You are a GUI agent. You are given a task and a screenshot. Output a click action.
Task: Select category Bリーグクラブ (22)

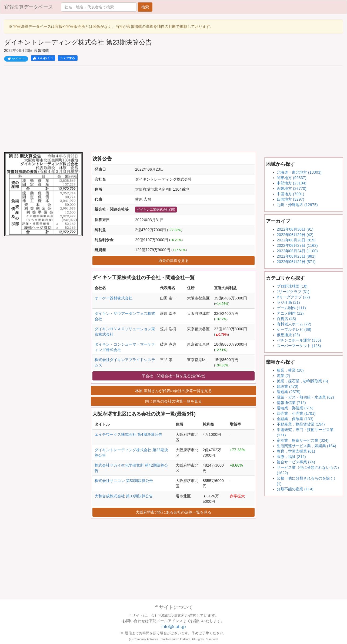pyautogui.click(x=293, y=297)
